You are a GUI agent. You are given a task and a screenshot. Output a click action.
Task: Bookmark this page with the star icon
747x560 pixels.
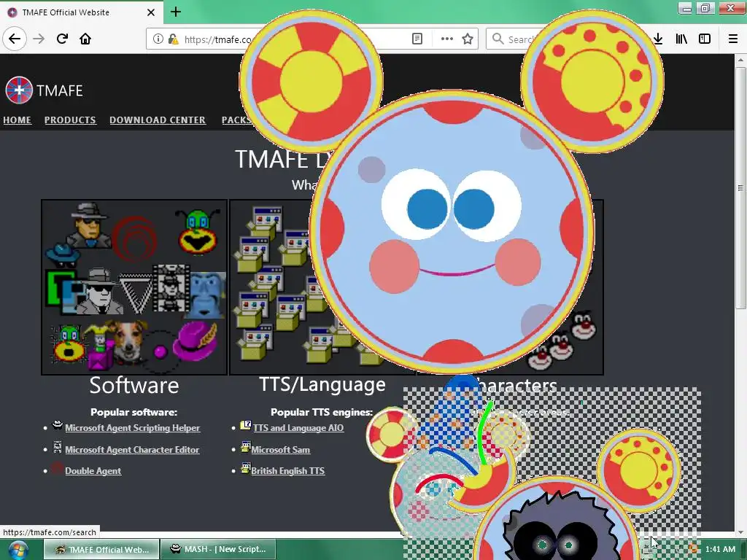pos(468,39)
